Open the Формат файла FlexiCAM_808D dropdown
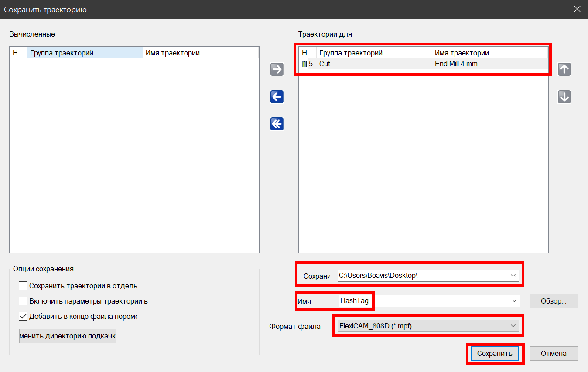This screenshot has height=372, width=588. 513,326
